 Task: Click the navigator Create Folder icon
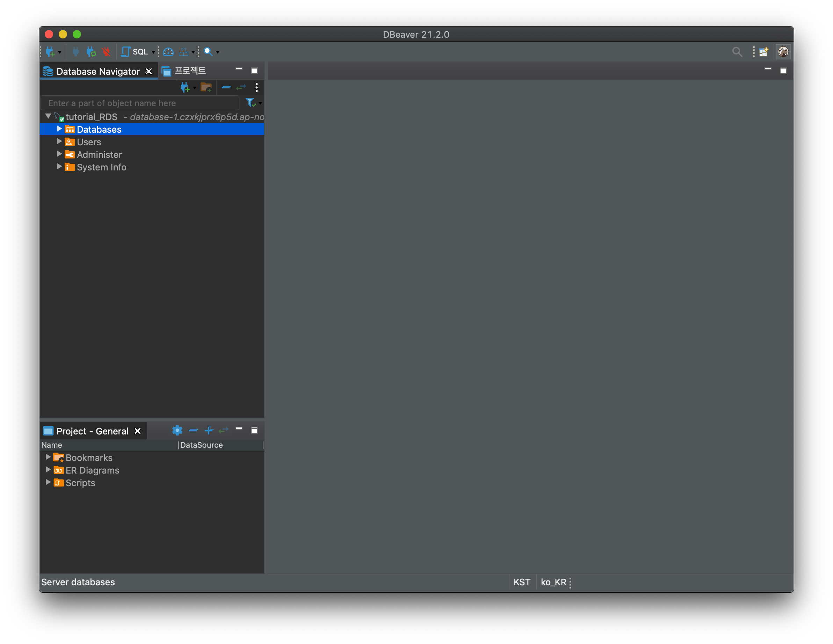pyautogui.click(x=207, y=88)
